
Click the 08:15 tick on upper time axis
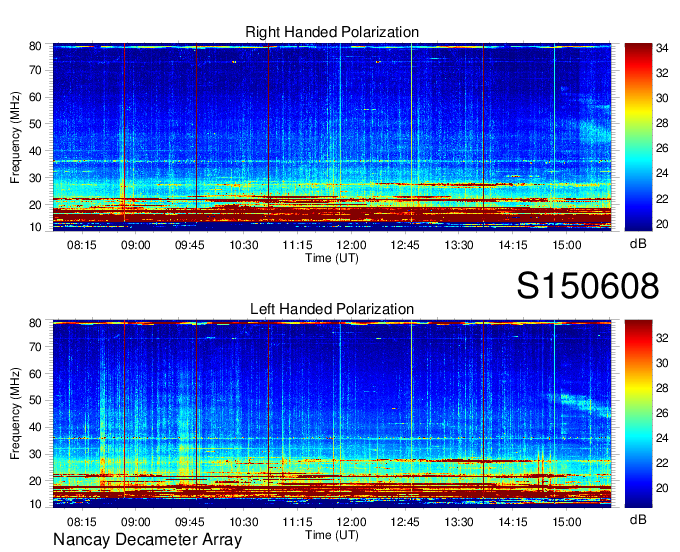coord(81,245)
